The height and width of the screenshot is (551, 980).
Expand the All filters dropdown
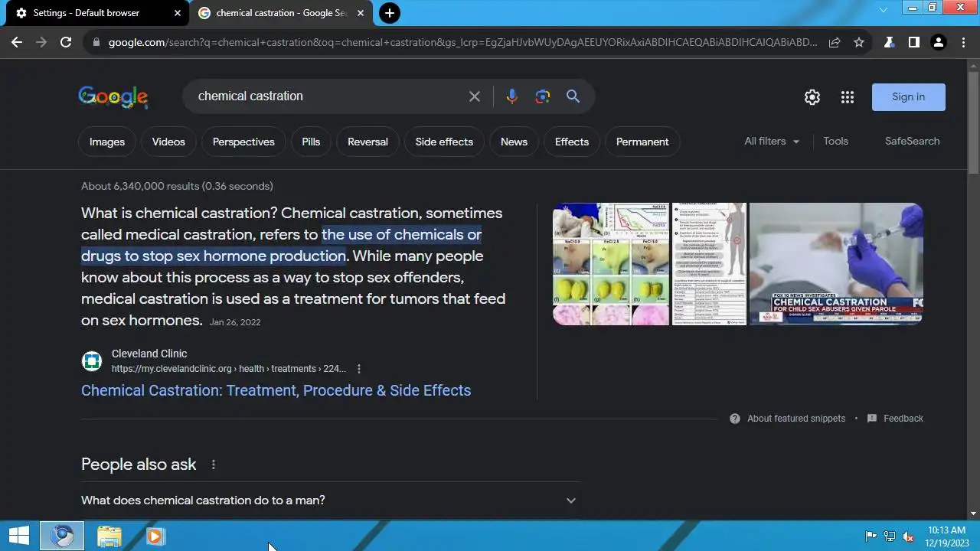pyautogui.click(x=772, y=142)
